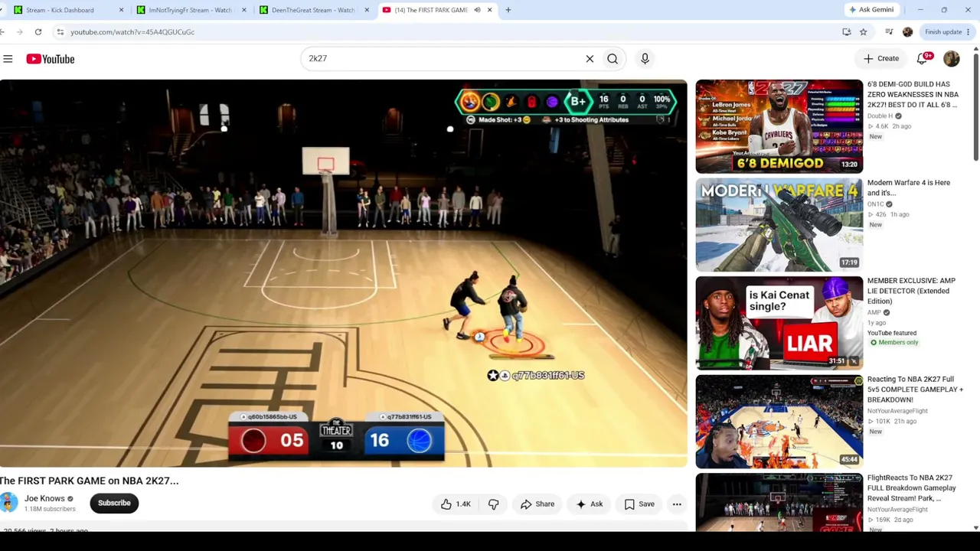View site information in the address bar
Screen dimensions: 980x551
[60, 32]
